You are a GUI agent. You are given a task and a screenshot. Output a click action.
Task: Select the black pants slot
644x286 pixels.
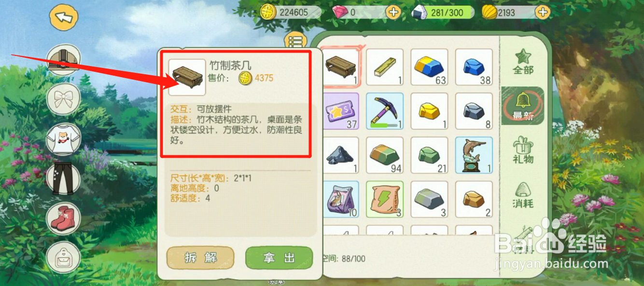(63, 179)
